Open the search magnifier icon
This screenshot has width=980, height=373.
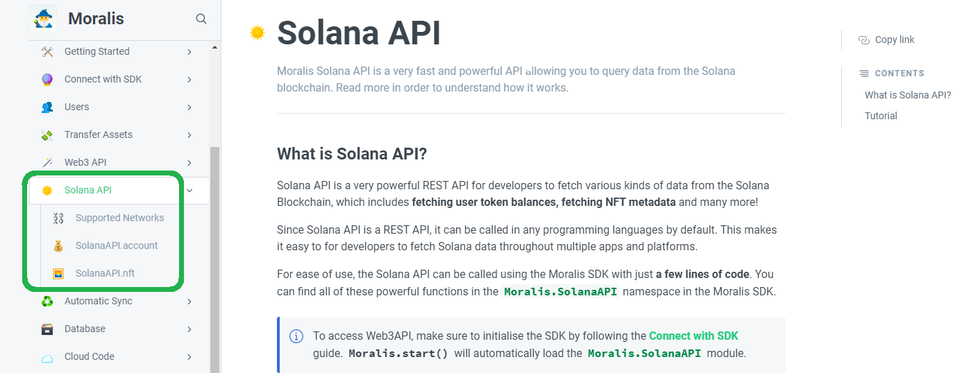pyautogui.click(x=201, y=19)
